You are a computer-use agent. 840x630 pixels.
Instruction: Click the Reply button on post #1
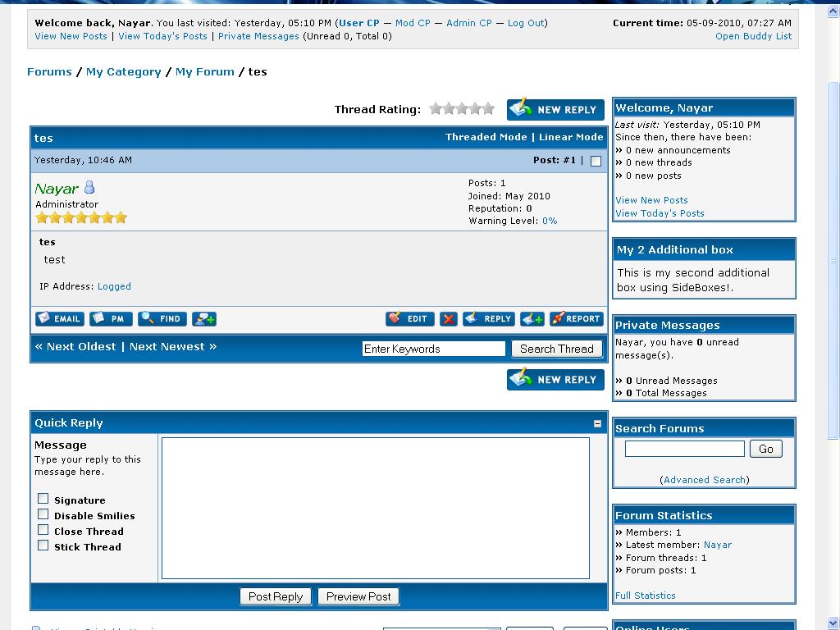(489, 319)
